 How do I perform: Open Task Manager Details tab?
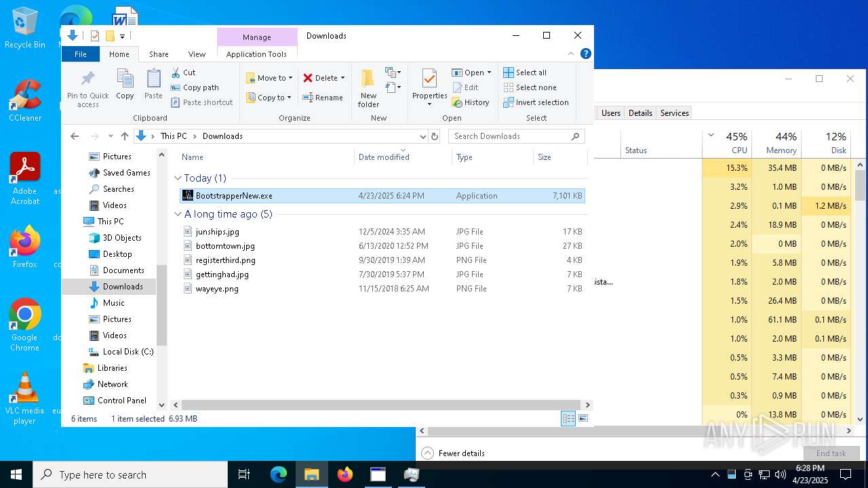click(x=640, y=113)
